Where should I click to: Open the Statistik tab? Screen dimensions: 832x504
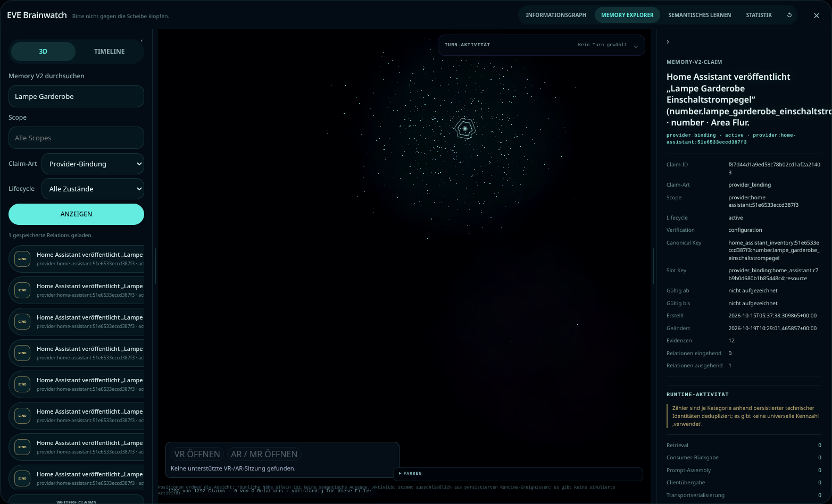point(759,15)
